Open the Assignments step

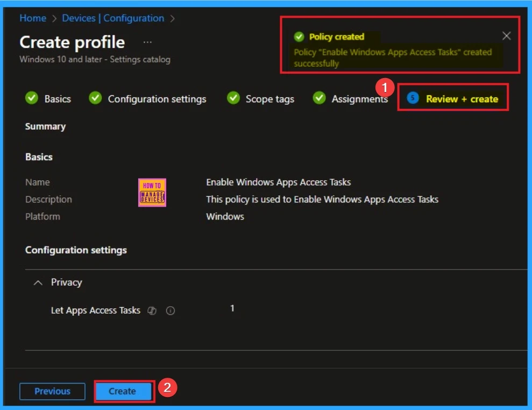359,99
